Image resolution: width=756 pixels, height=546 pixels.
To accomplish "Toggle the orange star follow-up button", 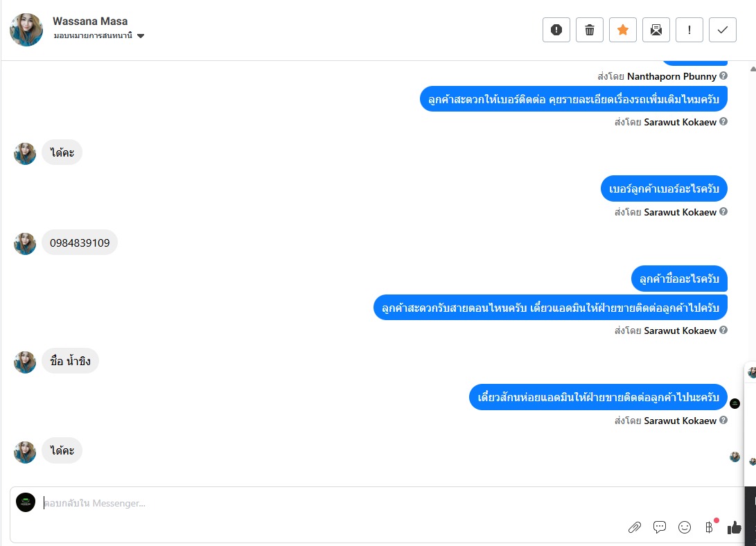I will [623, 30].
